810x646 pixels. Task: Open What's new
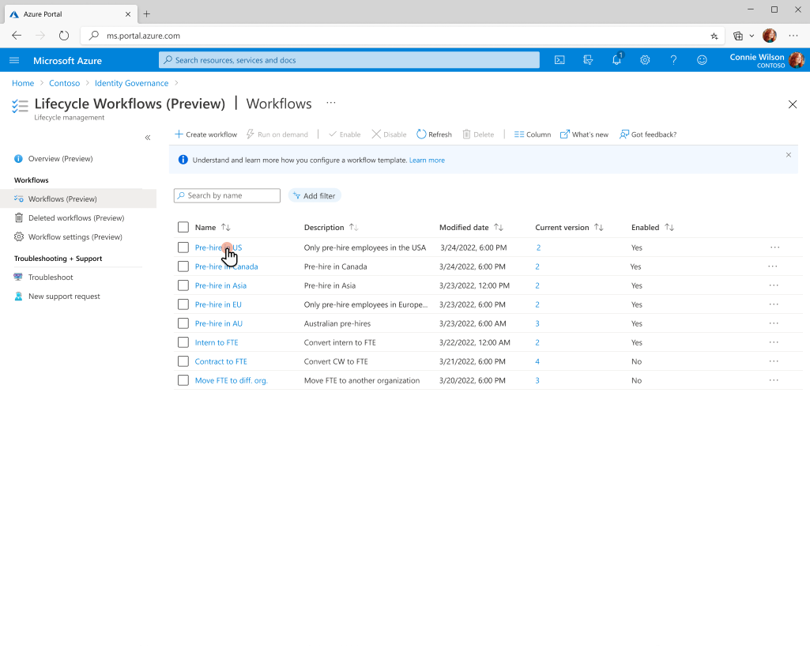click(x=584, y=134)
